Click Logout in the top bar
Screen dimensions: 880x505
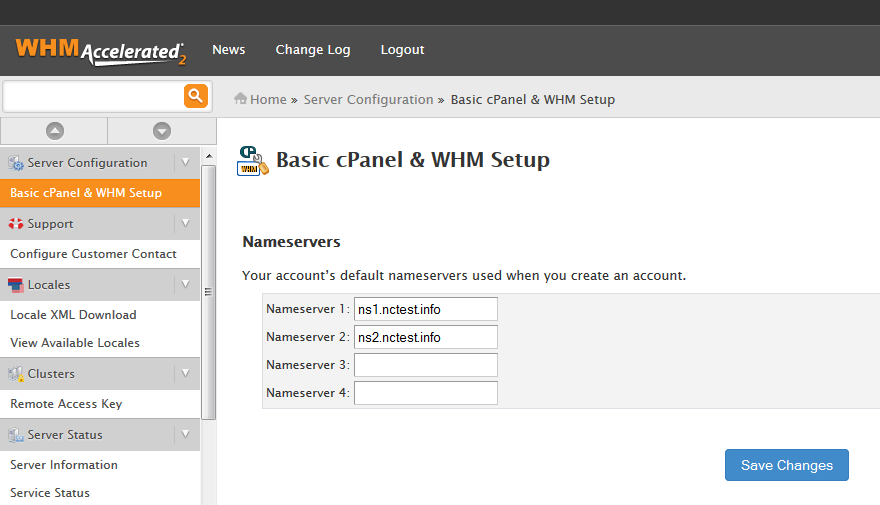tap(402, 49)
